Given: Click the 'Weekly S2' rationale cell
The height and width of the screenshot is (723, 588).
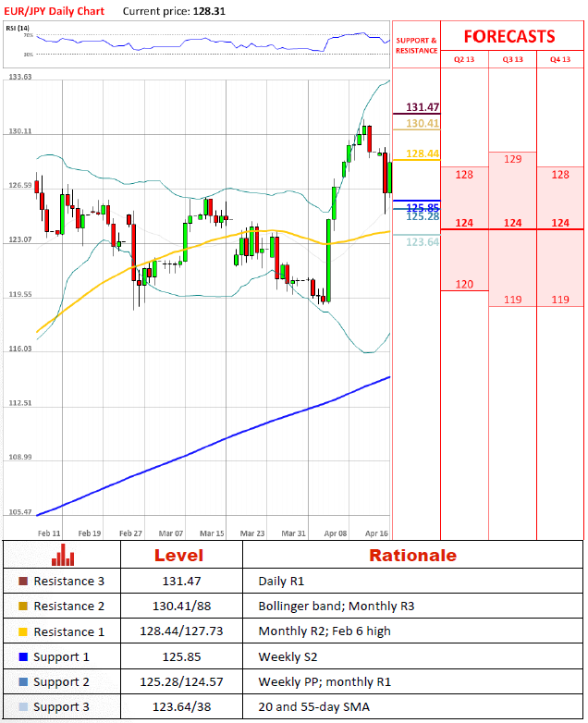Looking at the screenshot, I should coord(288,656).
